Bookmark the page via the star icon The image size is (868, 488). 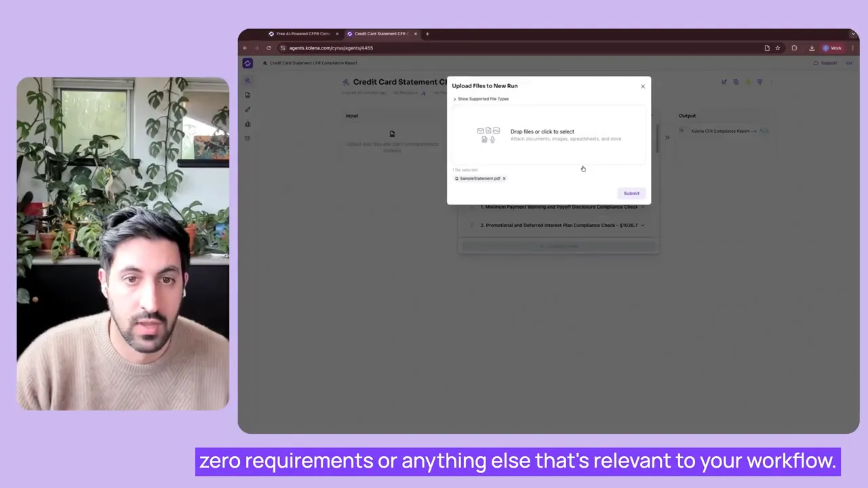point(778,47)
